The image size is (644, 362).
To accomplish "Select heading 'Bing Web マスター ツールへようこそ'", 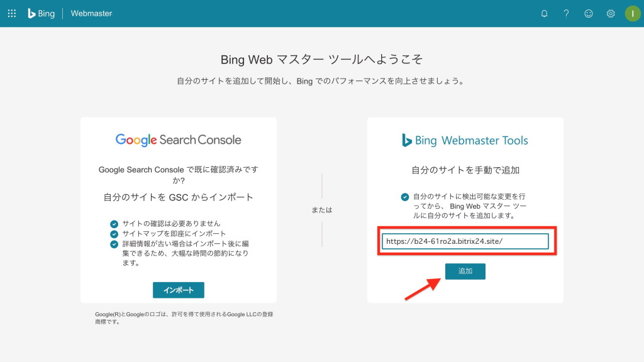I will coord(321,60).
